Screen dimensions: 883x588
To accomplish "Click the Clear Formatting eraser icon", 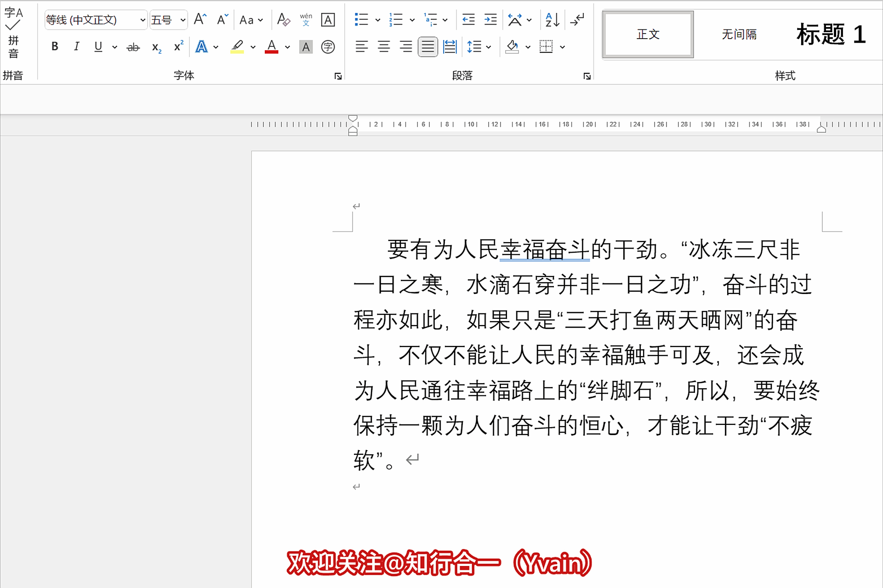I will pos(283,20).
